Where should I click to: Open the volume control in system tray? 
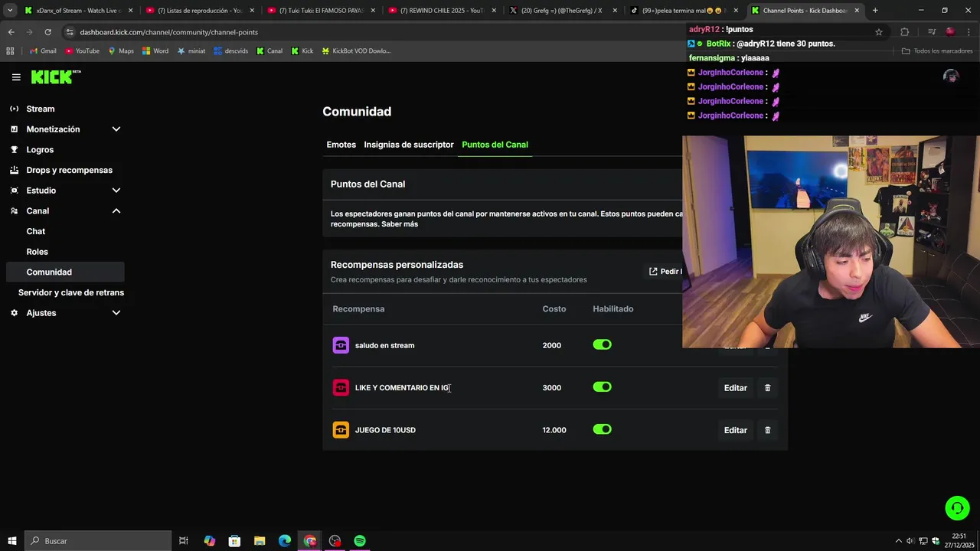click(911, 541)
